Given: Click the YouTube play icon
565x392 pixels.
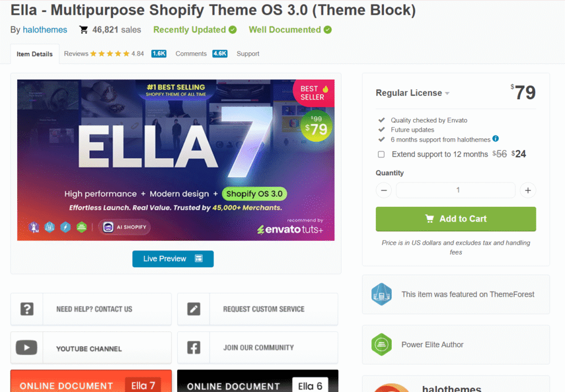Looking at the screenshot, I should coord(26,347).
